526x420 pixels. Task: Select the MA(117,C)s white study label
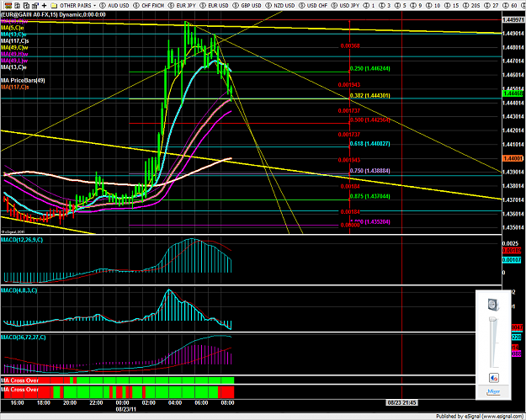(x=15, y=41)
